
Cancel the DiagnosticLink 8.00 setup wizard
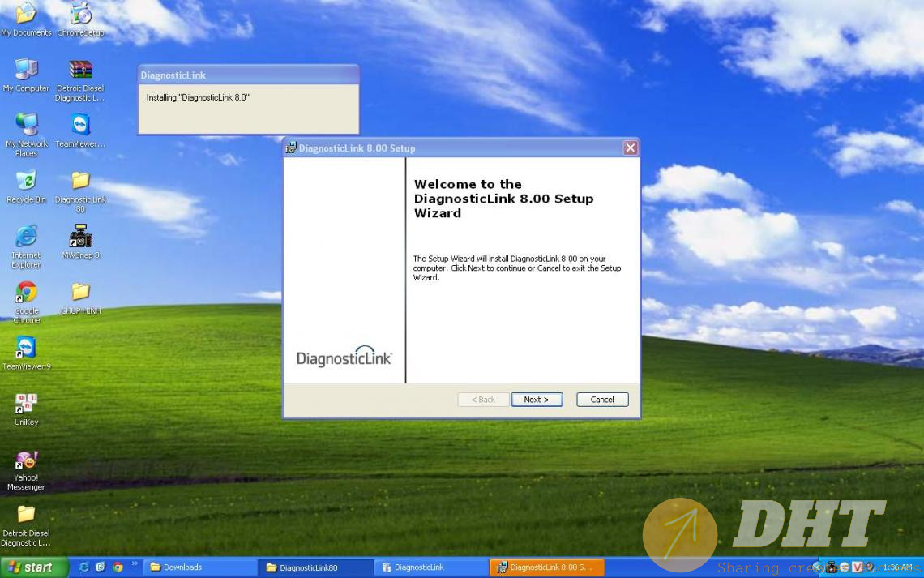pos(601,400)
